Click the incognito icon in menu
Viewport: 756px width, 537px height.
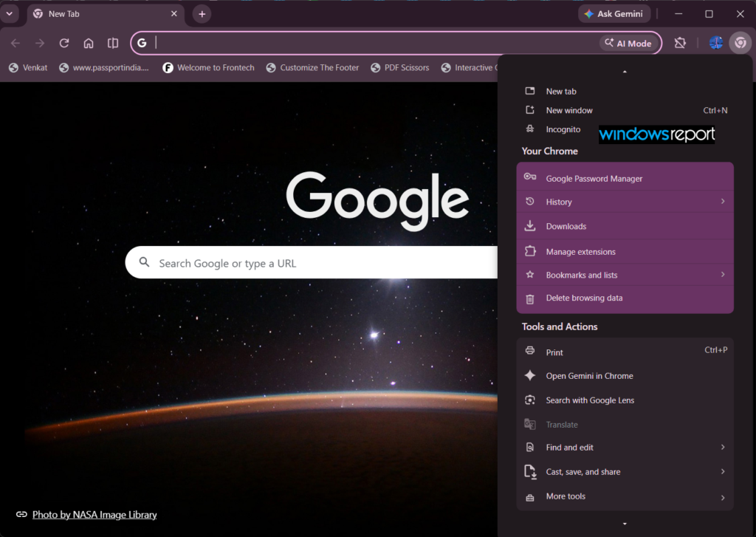coord(530,129)
